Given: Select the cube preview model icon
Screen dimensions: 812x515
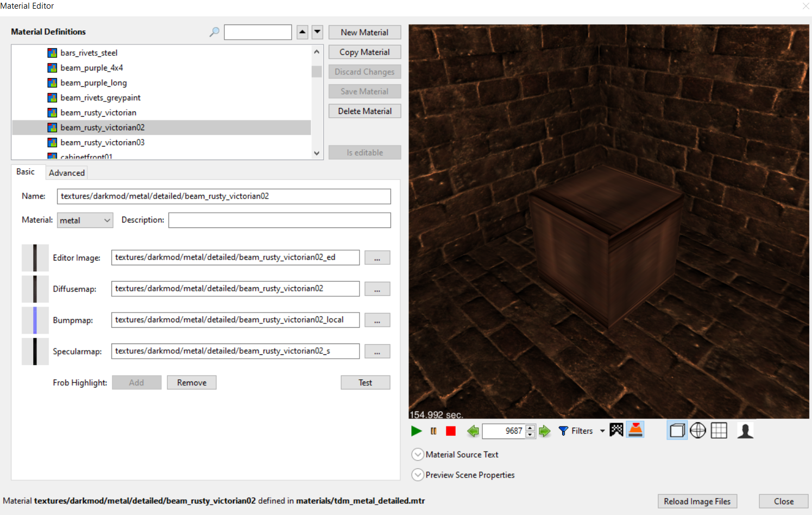Looking at the screenshot, I should click(x=677, y=430).
